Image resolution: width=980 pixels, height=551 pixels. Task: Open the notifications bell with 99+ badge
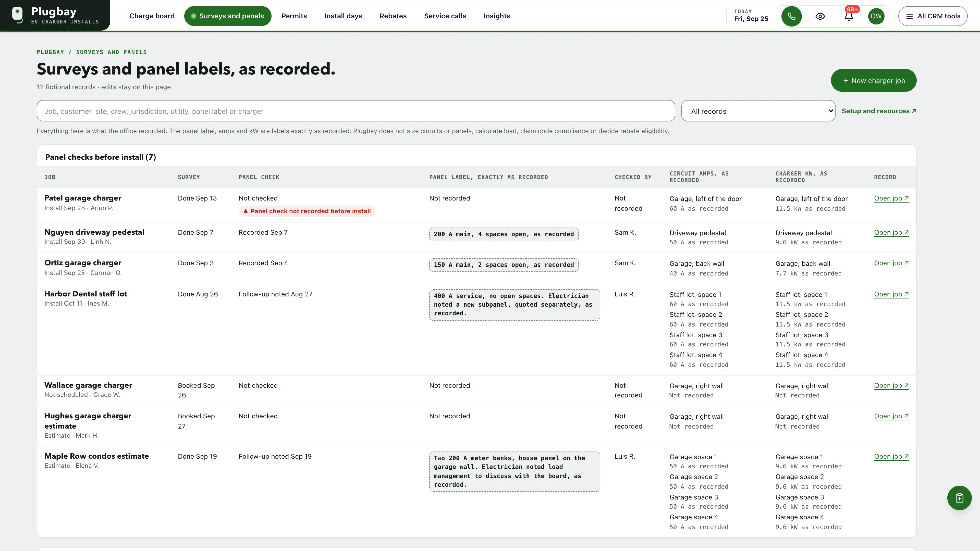[x=849, y=16]
